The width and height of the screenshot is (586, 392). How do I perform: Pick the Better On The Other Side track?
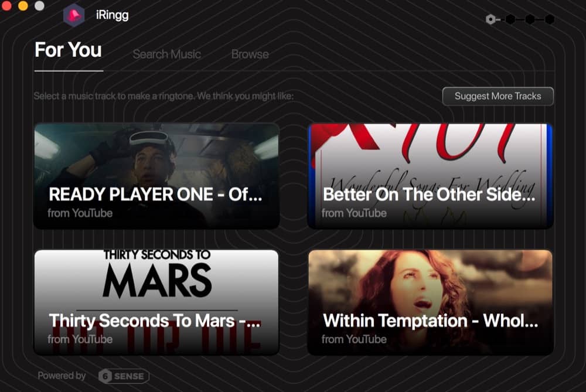tap(430, 176)
